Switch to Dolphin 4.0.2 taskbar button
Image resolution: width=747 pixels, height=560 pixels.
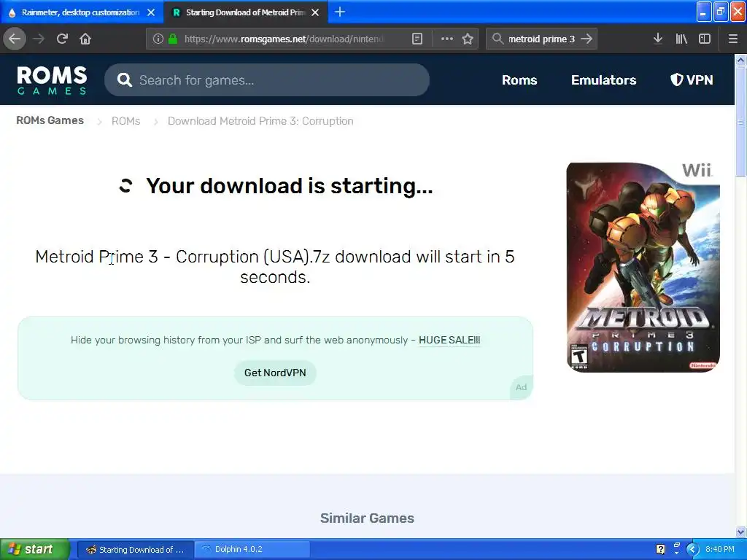[252, 550]
